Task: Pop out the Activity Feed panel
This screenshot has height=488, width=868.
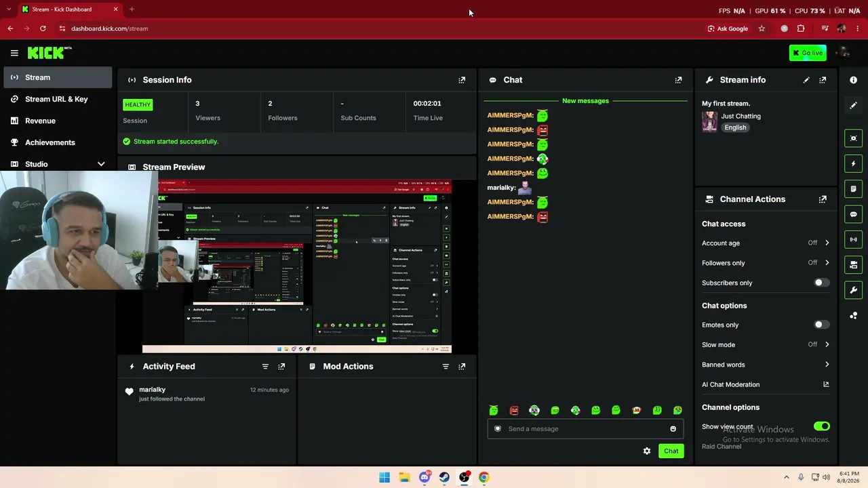Action: tap(281, 367)
